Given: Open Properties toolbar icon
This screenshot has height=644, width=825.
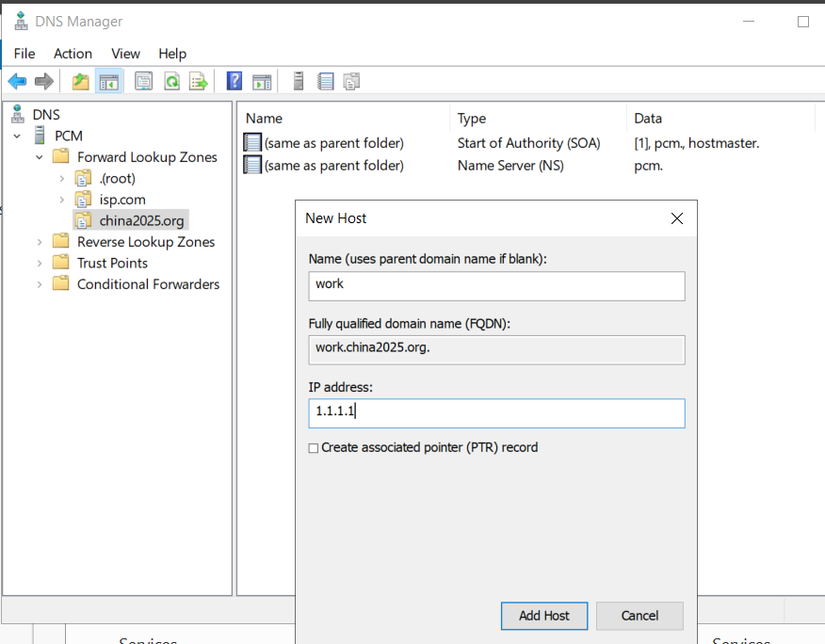Looking at the screenshot, I should point(143,82).
